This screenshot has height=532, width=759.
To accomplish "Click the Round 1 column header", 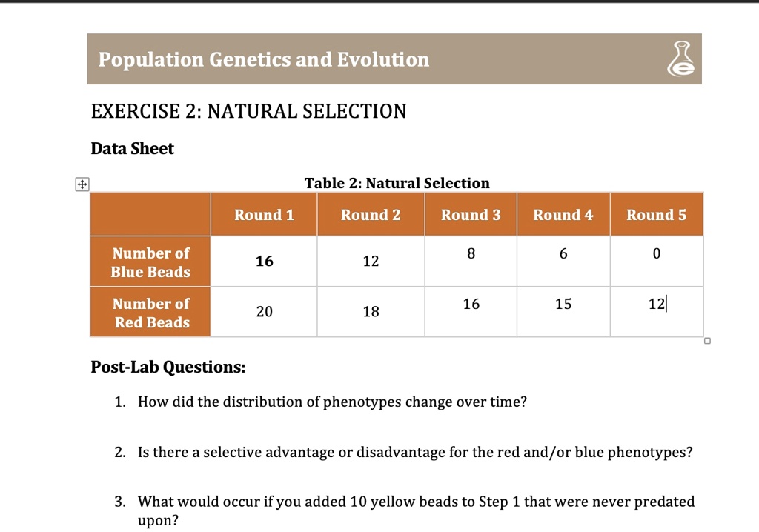I will (x=264, y=215).
